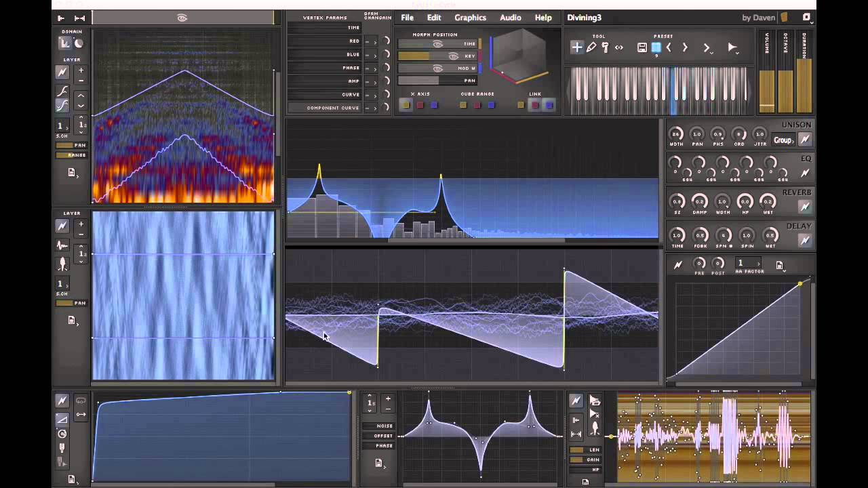The height and width of the screenshot is (488, 868).
Task: Choose the axe tool in Tool group
Action: (x=605, y=47)
